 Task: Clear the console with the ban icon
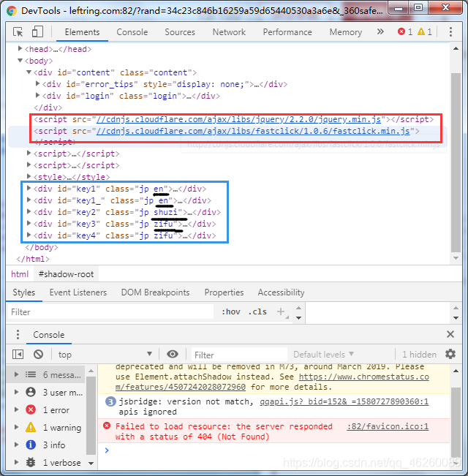pos(38,355)
